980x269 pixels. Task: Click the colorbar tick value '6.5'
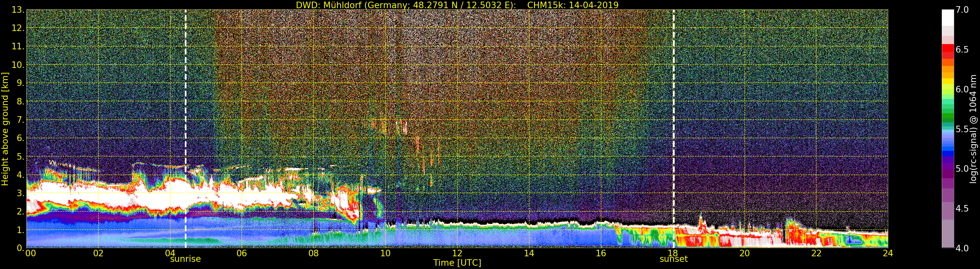coord(962,50)
